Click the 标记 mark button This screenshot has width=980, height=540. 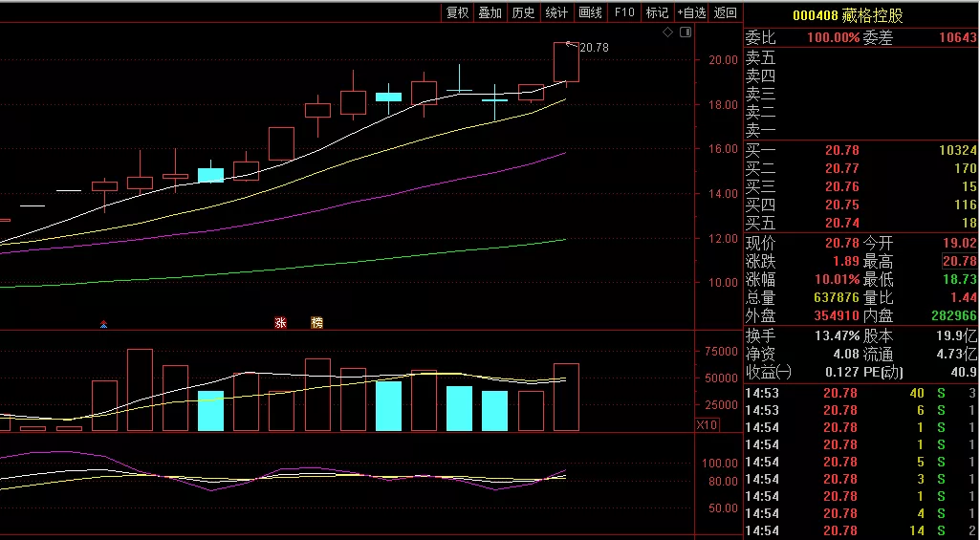(x=657, y=12)
